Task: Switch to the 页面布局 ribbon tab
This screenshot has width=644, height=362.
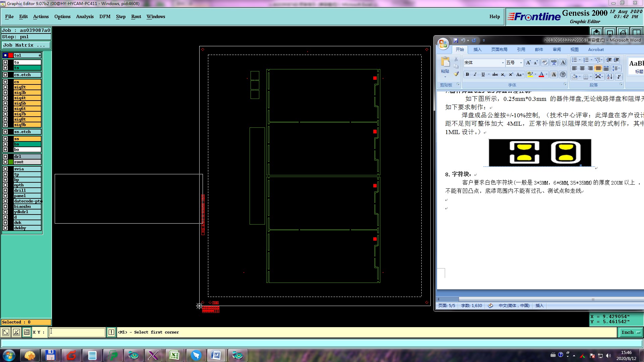Action: (499, 49)
